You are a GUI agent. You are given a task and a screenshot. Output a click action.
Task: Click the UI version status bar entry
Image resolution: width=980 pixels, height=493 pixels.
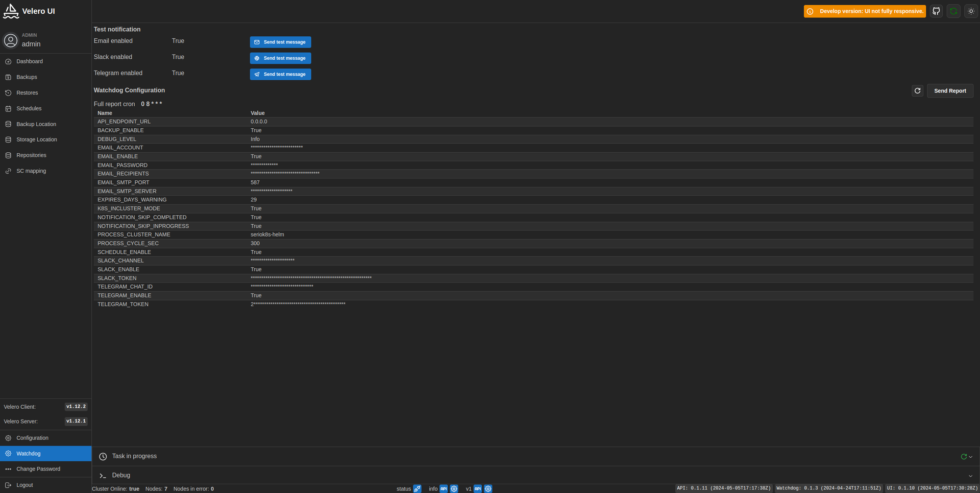(932, 488)
